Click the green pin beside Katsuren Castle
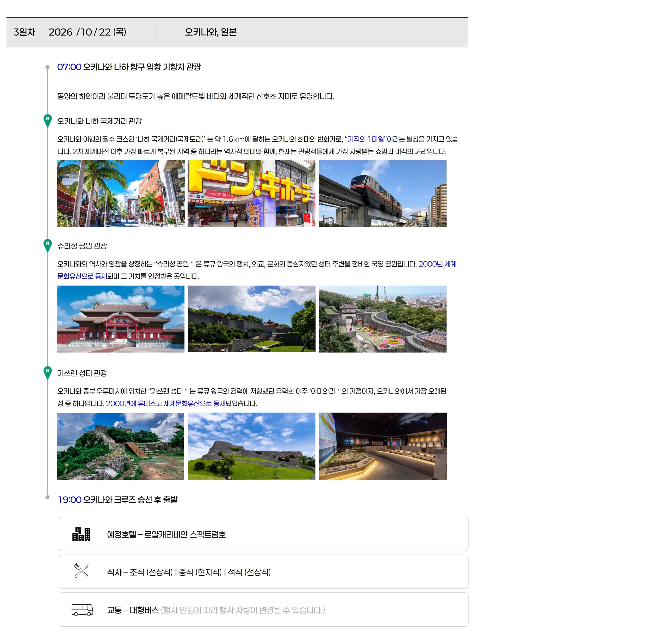The height and width of the screenshot is (644, 656). pos(48,372)
